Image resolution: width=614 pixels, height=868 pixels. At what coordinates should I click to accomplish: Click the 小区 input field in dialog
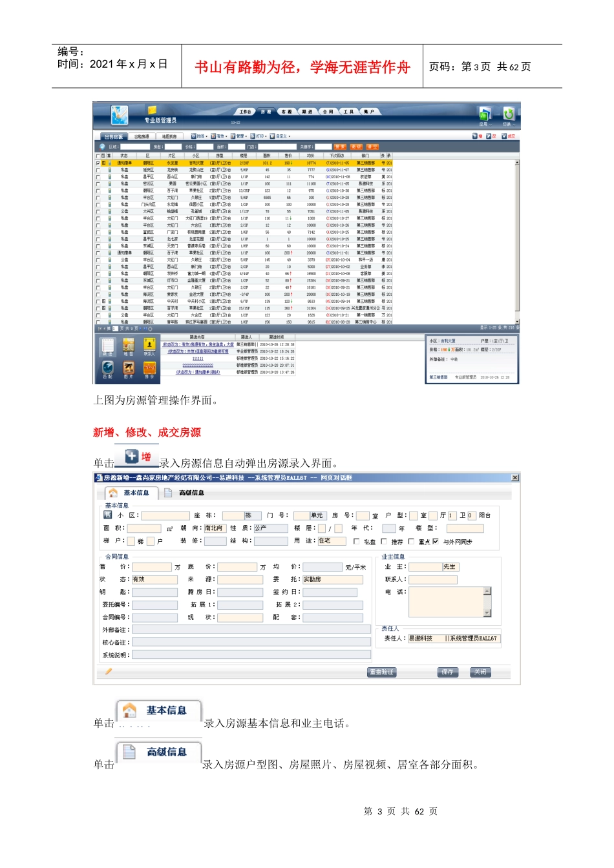[165, 515]
